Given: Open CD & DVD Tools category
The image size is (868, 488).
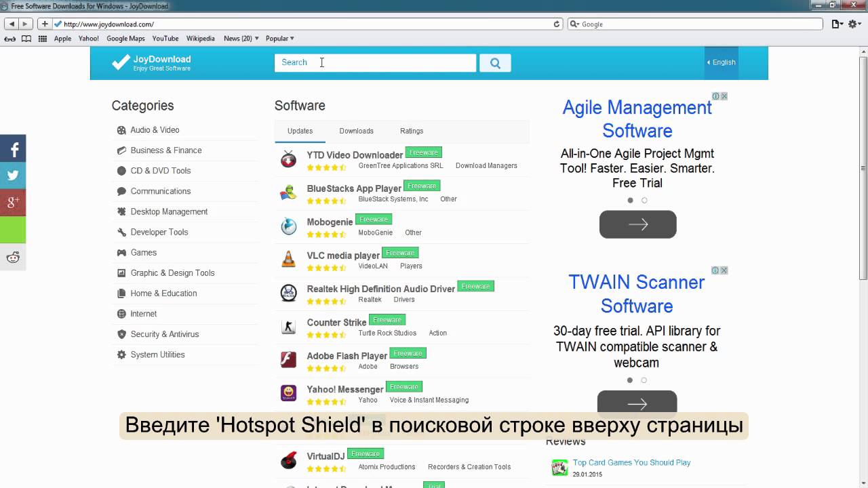Looking at the screenshot, I should (x=161, y=171).
